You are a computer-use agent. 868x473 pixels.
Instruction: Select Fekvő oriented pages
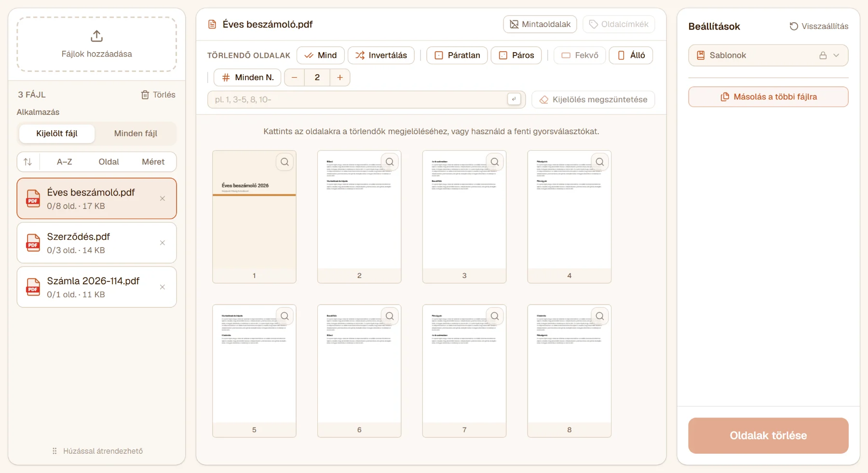580,55
